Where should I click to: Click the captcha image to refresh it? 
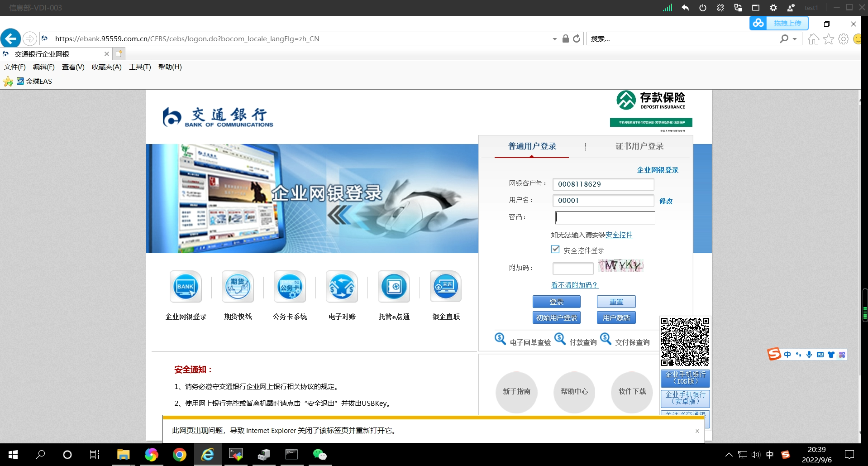pyautogui.click(x=620, y=265)
